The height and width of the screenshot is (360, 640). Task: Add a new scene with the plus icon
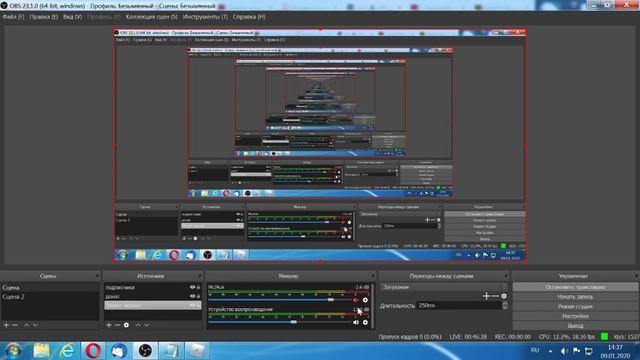coord(6,325)
